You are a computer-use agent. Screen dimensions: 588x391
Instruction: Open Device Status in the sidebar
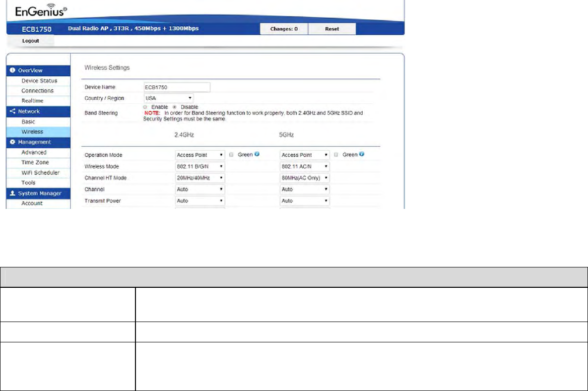click(x=38, y=80)
